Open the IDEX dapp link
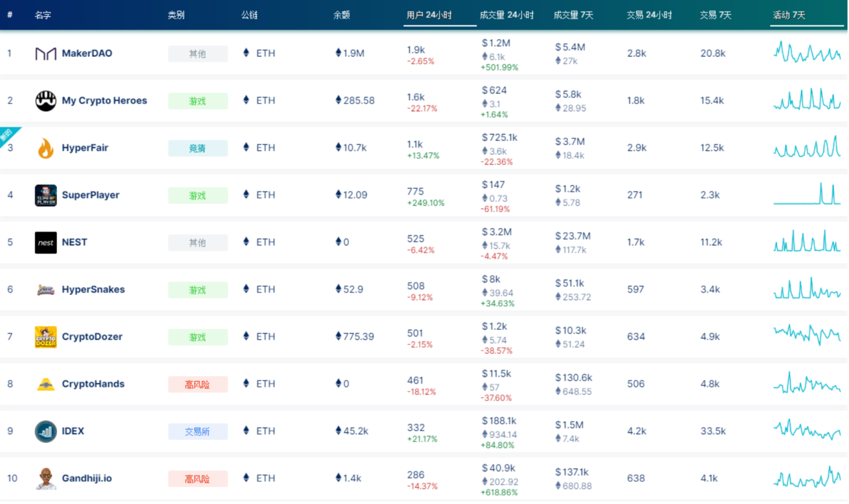The height and width of the screenshot is (504, 849). [x=73, y=431]
